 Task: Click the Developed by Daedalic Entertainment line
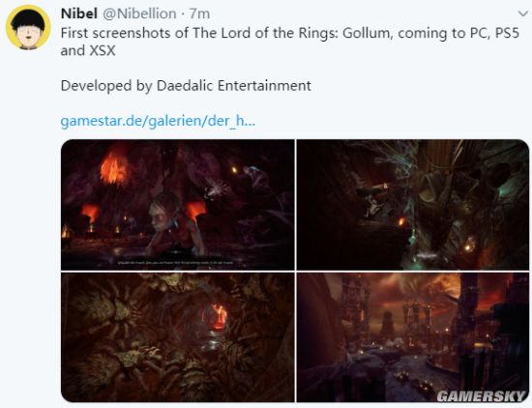click(x=186, y=86)
